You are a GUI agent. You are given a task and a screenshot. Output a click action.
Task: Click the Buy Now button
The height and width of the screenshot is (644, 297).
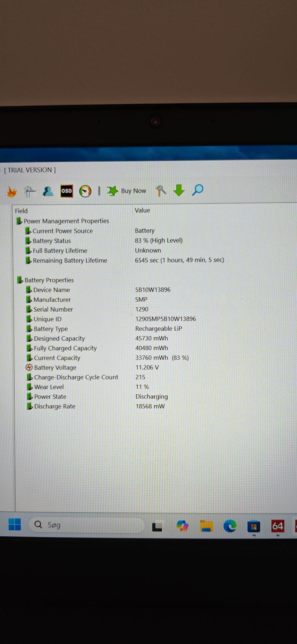(x=126, y=191)
